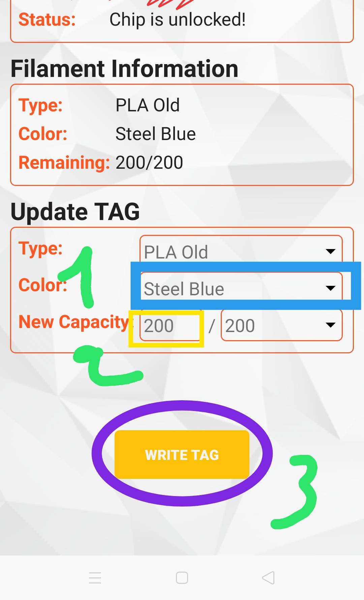Tap the Update TAG heading
364x600 pixels.
pos(75,212)
